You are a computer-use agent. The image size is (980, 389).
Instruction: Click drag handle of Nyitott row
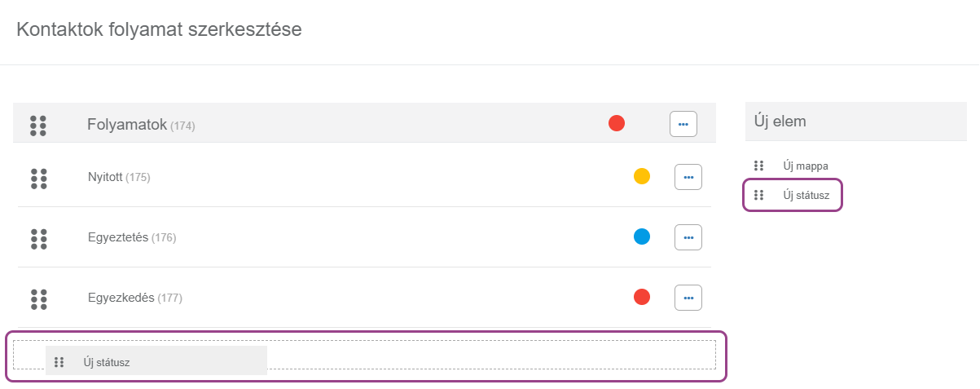click(x=38, y=179)
